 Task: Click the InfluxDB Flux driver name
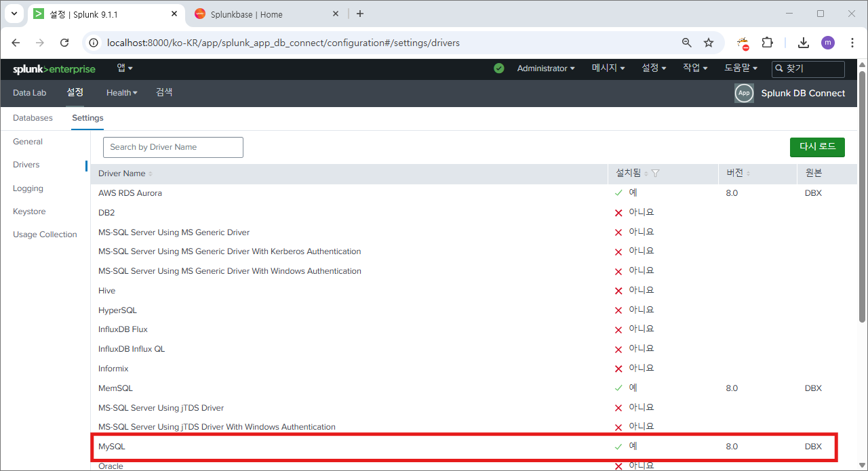pos(123,329)
